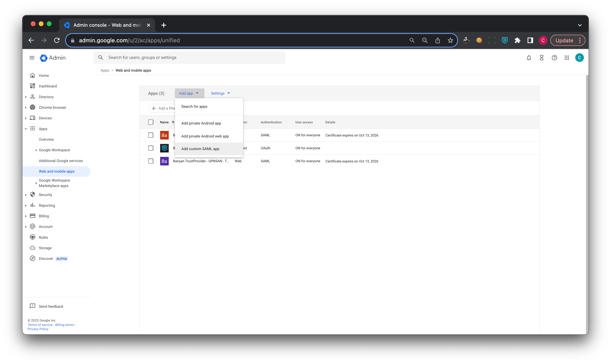Open the Google apps grid icon
This screenshot has height=364, width=611.
[567, 58]
